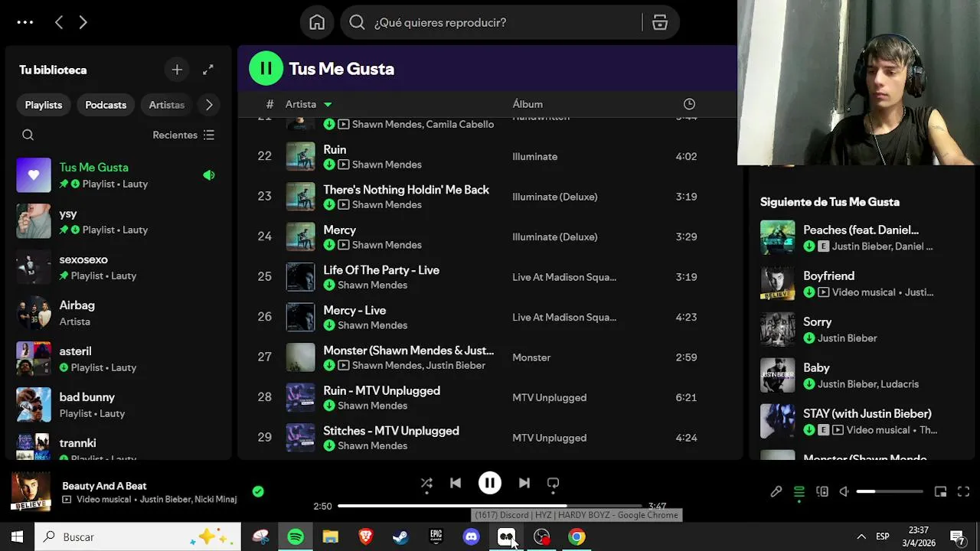Play Sorry from the queue
The image size is (980, 551).
click(x=861, y=329)
